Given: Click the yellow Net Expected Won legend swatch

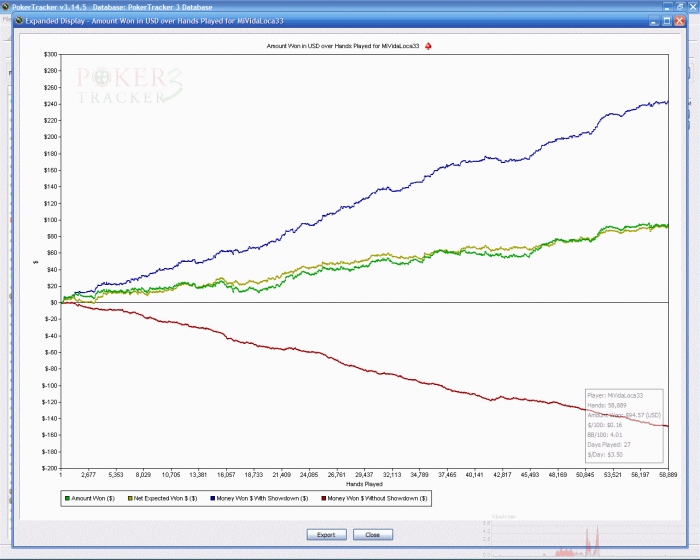Looking at the screenshot, I should pos(130,498).
